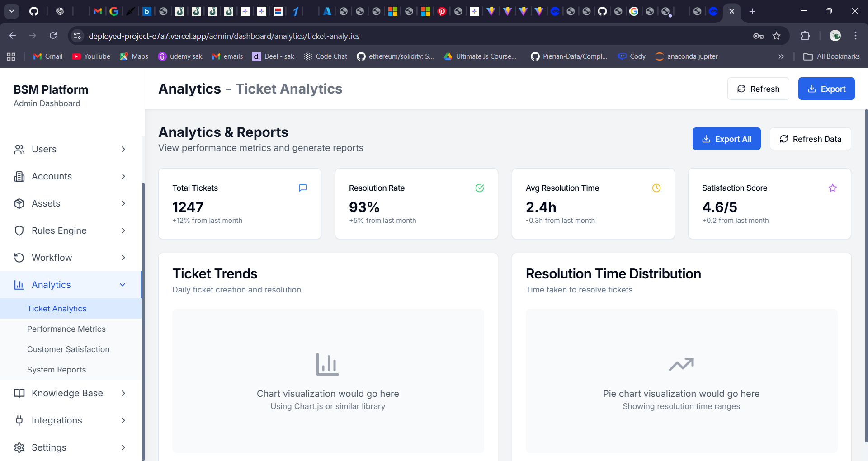Select Ticket Analytics submenu item
This screenshot has width=868, height=461.
click(x=71, y=309)
